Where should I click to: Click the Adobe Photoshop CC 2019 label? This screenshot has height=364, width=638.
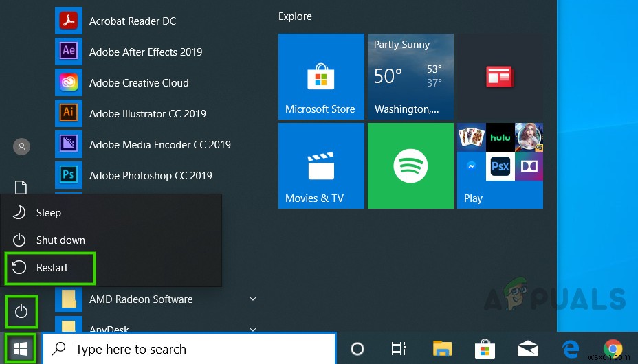tap(151, 176)
